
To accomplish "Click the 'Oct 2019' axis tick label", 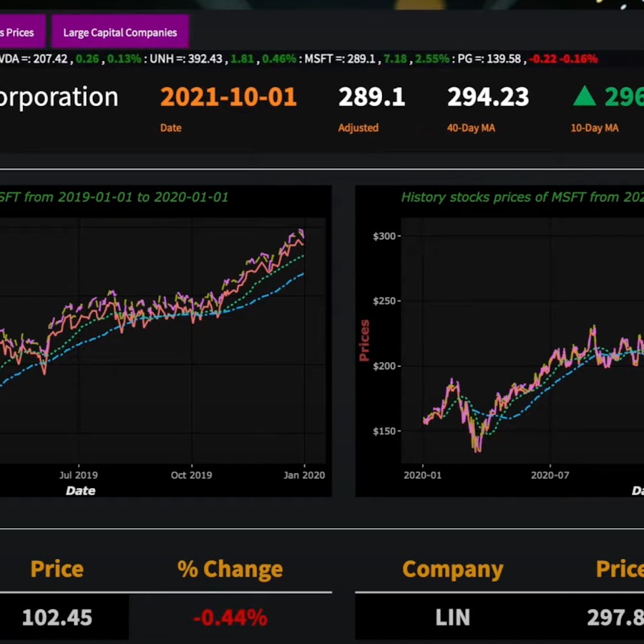I will (191, 475).
